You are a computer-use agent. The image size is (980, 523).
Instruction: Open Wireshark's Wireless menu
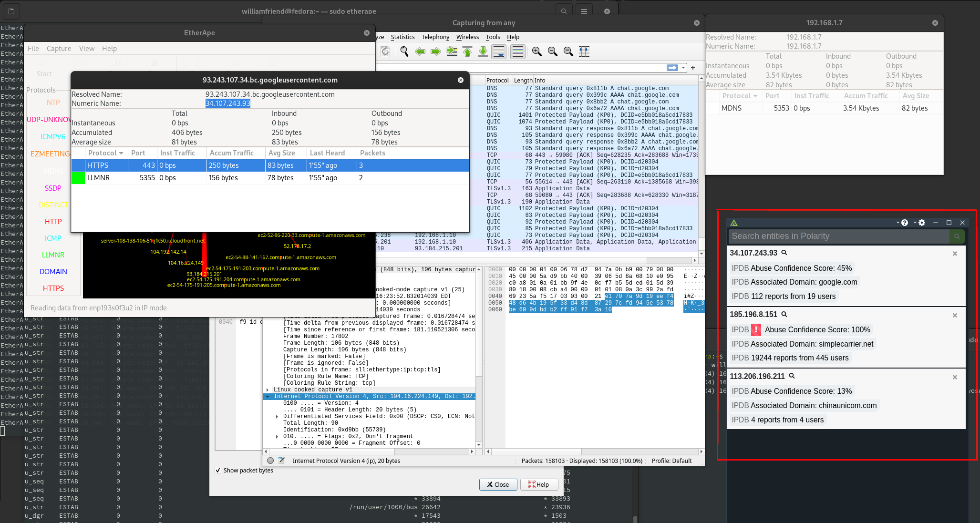coord(467,37)
